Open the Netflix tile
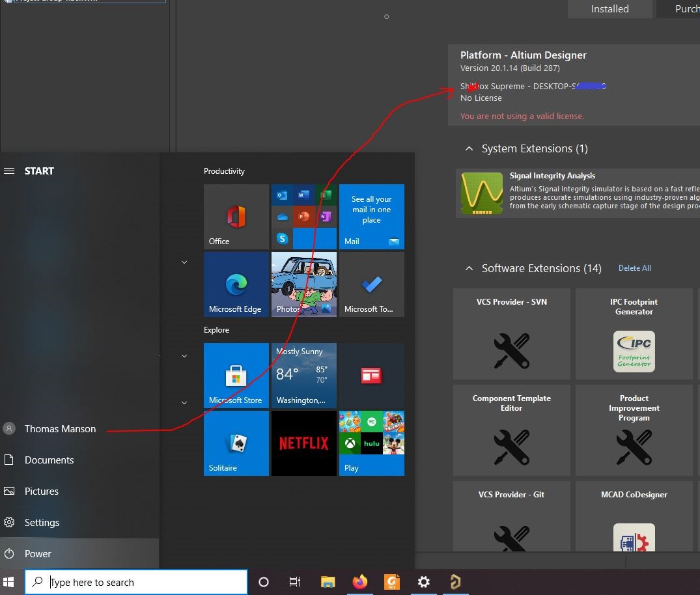Viewport: 700px width, 595px height. pos(304,443)
